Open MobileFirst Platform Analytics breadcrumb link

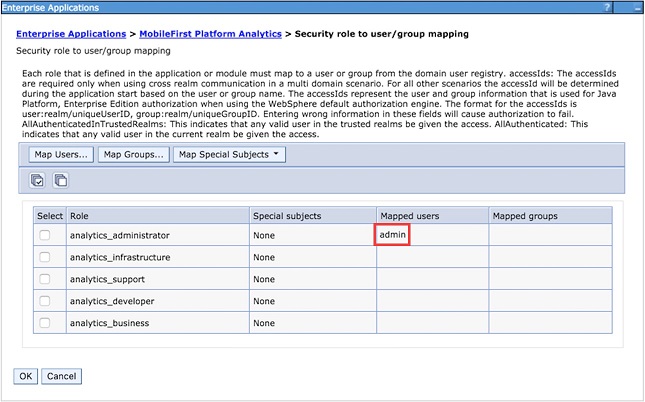coord(211,34)
